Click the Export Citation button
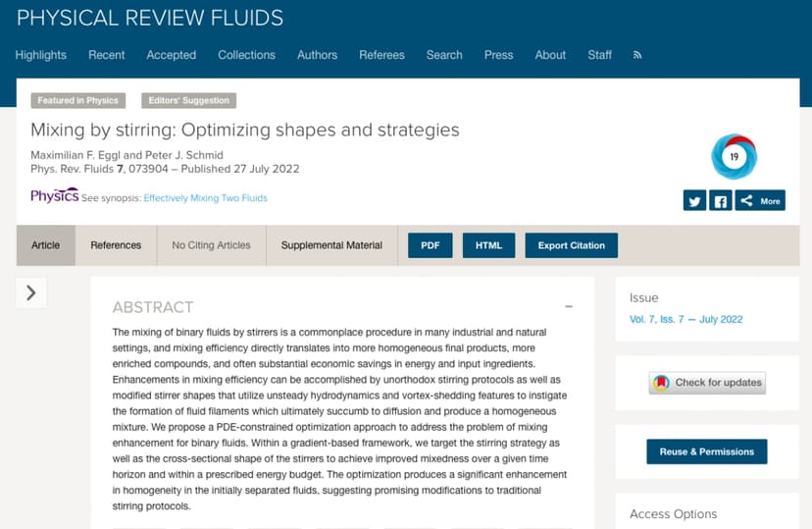Image resolution: width=812 pixels, height=529 pixels. coord(571,245)
